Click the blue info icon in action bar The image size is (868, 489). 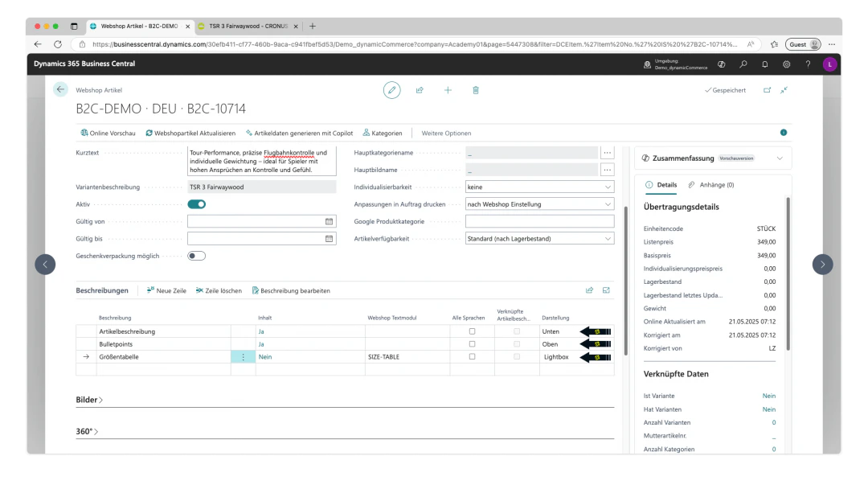click(x=784, y=133)
